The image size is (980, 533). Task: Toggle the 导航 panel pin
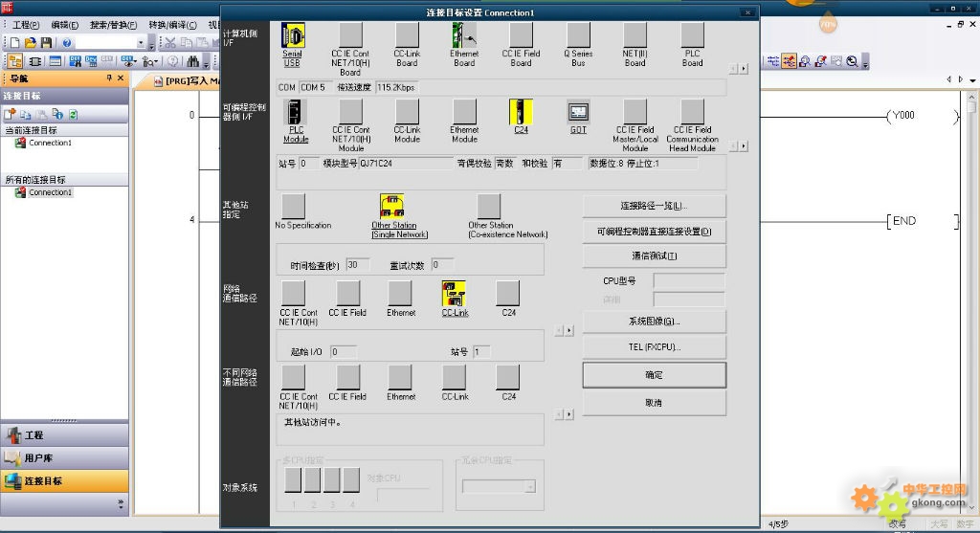point(109,78)
